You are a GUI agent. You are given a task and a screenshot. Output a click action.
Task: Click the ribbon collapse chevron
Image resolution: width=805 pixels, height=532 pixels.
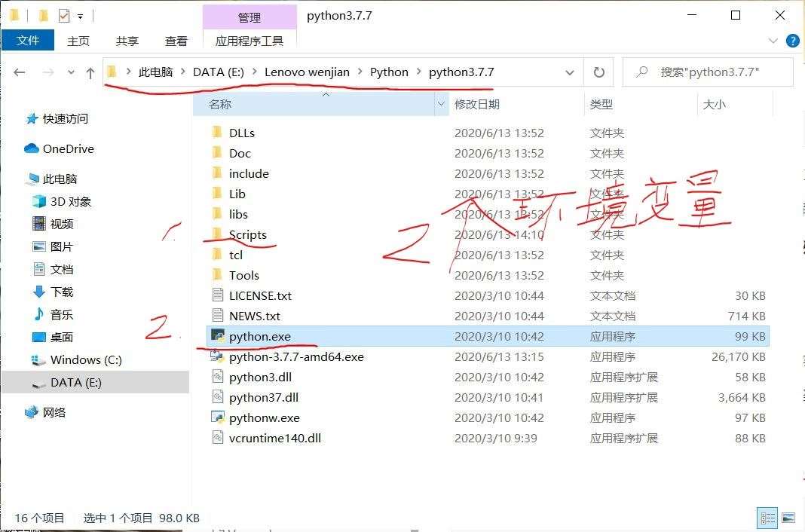[x=773, y=41]
